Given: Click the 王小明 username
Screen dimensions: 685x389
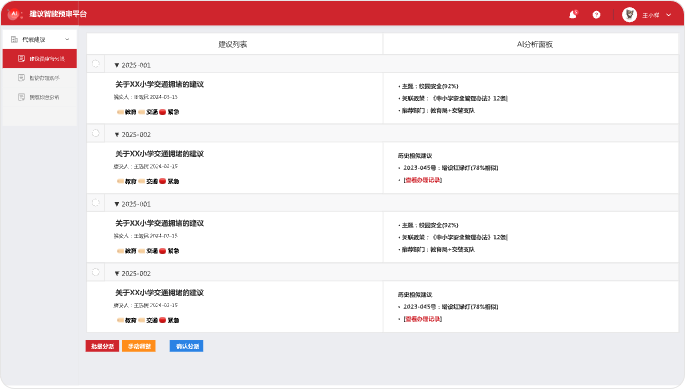Looking at the screenshot, I should pos(650,15).
